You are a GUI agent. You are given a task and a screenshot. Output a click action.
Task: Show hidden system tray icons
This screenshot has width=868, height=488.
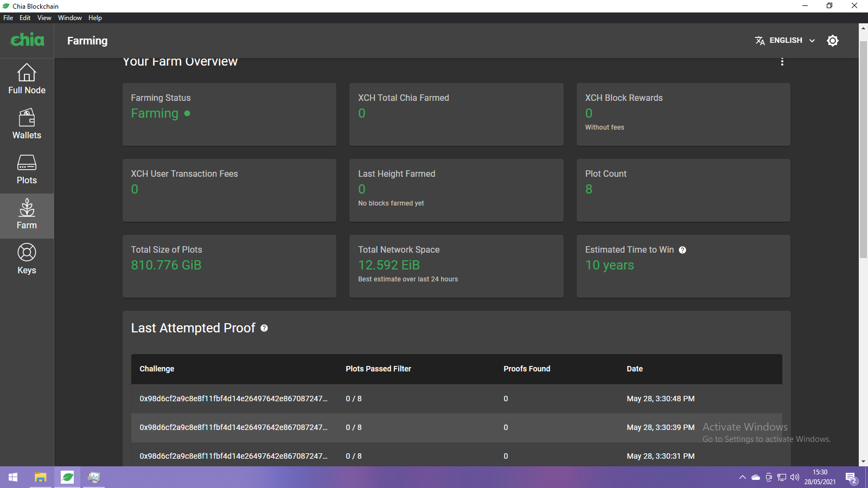pyautogui.click(x=742, y=477)
